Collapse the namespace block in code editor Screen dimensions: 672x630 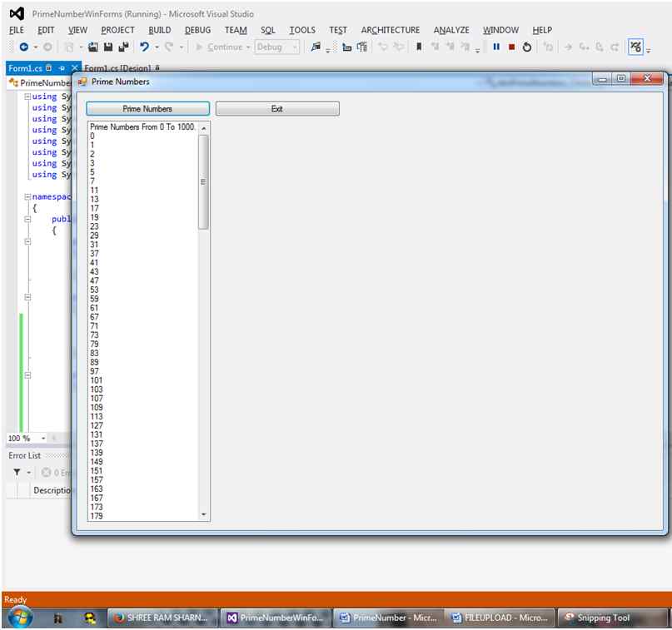click(27, 197)
